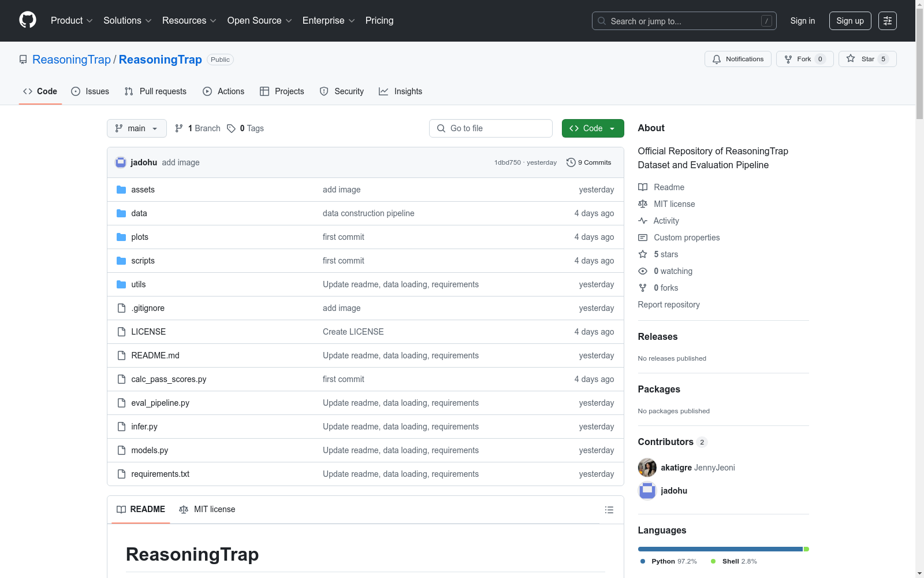Expand the Enterprise menu

pyautogui.click(x=329, y=21)
